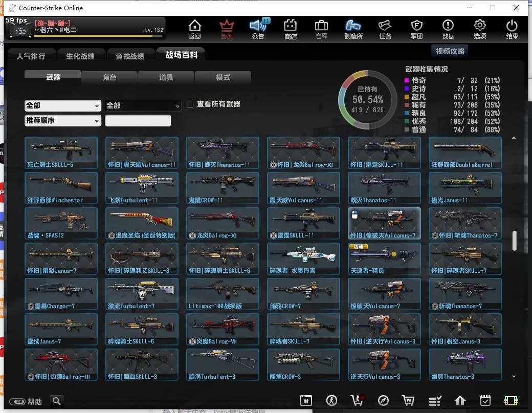
Task: Click the running-figure icon in bottom bar
Action: coord(331,401)
